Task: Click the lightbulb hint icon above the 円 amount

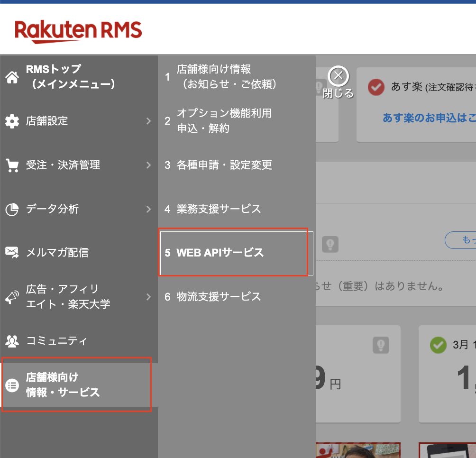Action: pyautogui.click(x=381, y=345)
